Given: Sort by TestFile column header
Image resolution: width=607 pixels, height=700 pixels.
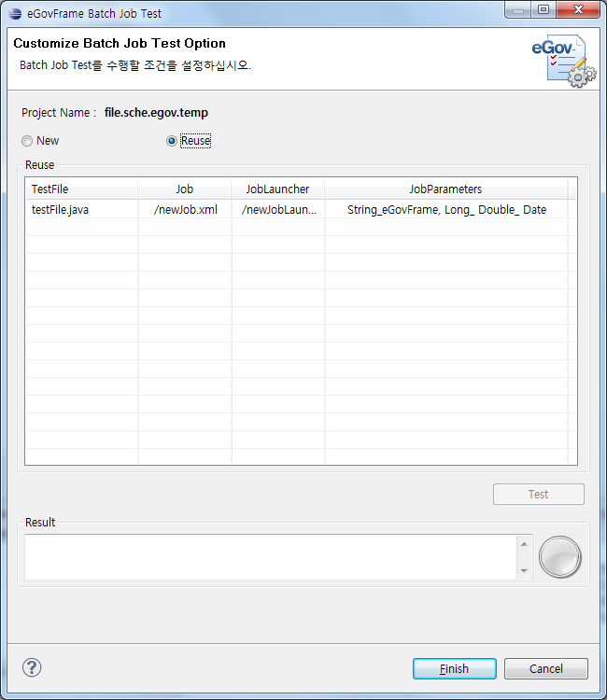Looking at the screenshot, I should tap(81, 189).
